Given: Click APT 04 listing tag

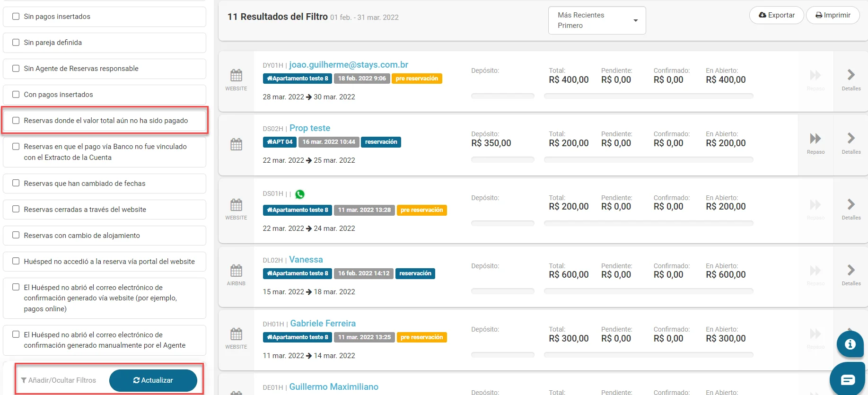Looking at the screenshot, I should tap(280, 142).
